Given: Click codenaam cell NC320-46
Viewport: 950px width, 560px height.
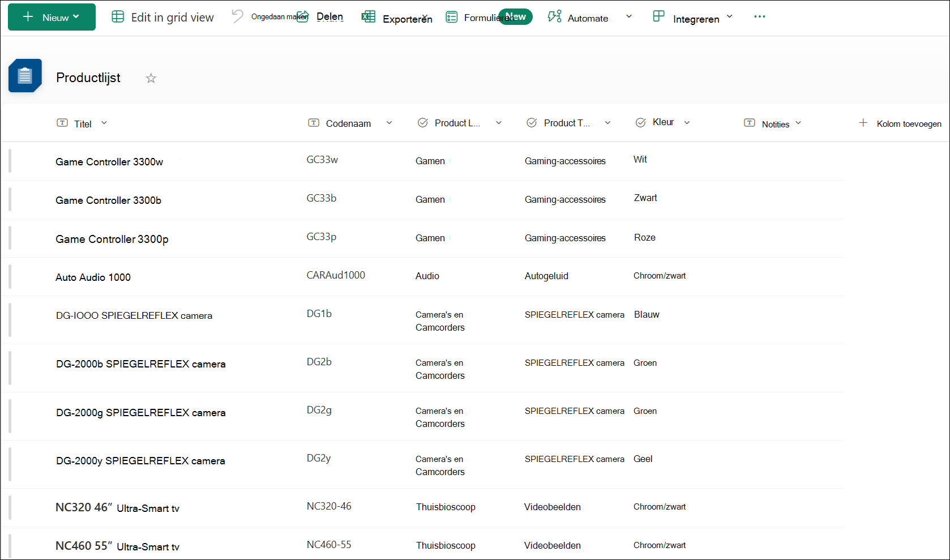Looking at the screenshot, I should 329,506.
